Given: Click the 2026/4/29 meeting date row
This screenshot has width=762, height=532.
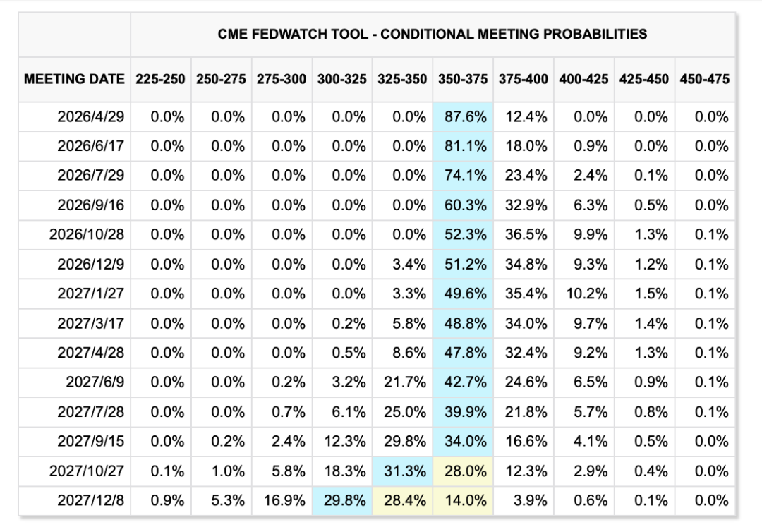Looking at the screenshot, I should pos(90,117).
